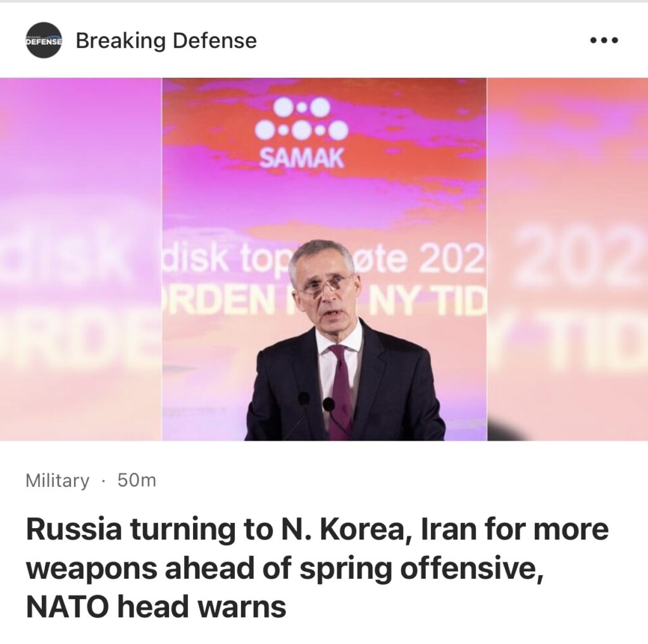
Task: Tap the white dots logo above SAMAK
Action: (302, 118)
